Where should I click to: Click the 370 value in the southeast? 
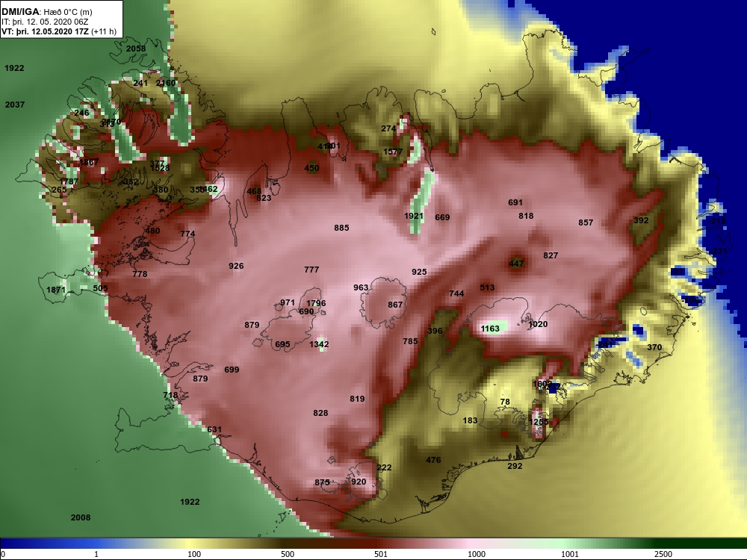pos(654,348)
